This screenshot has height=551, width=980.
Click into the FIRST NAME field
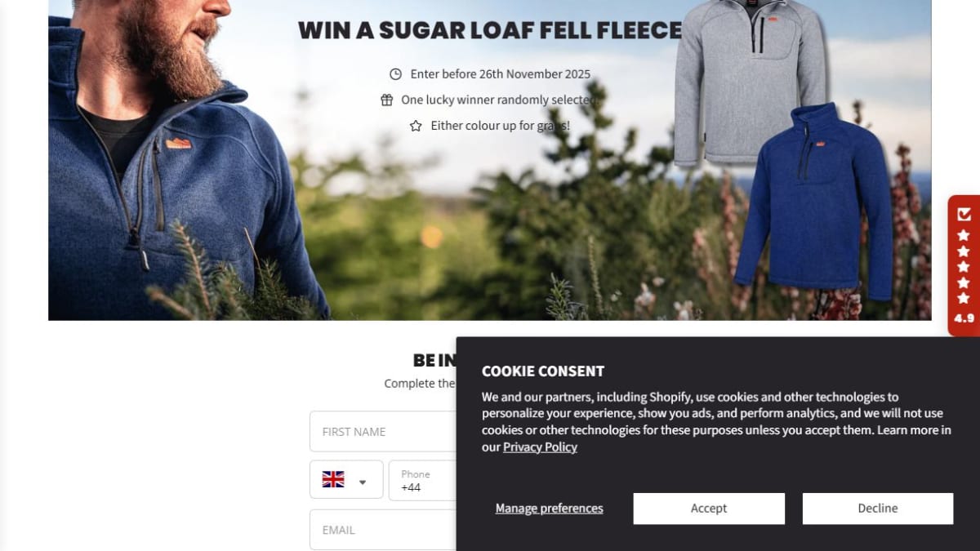point(383,431)
